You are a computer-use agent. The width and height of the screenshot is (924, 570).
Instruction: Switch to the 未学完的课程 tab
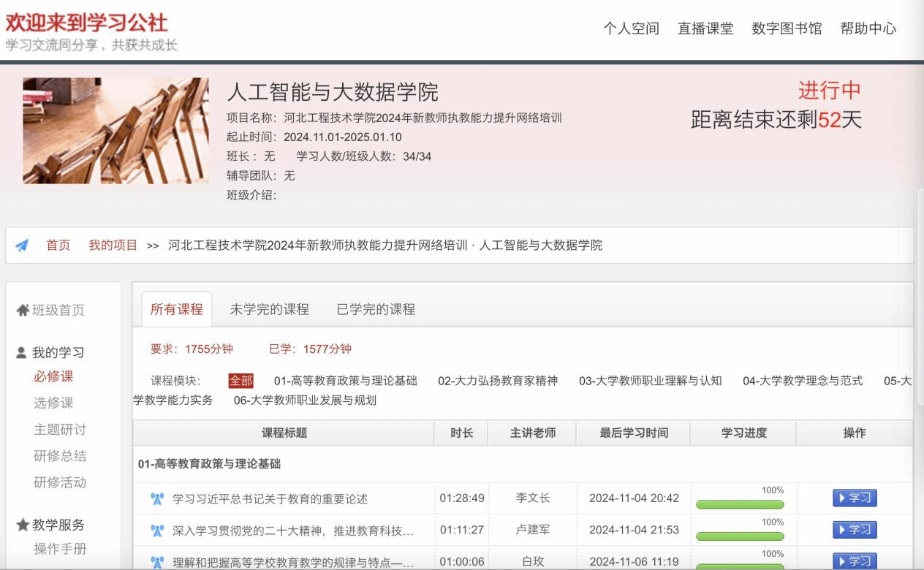pos(269,309)
